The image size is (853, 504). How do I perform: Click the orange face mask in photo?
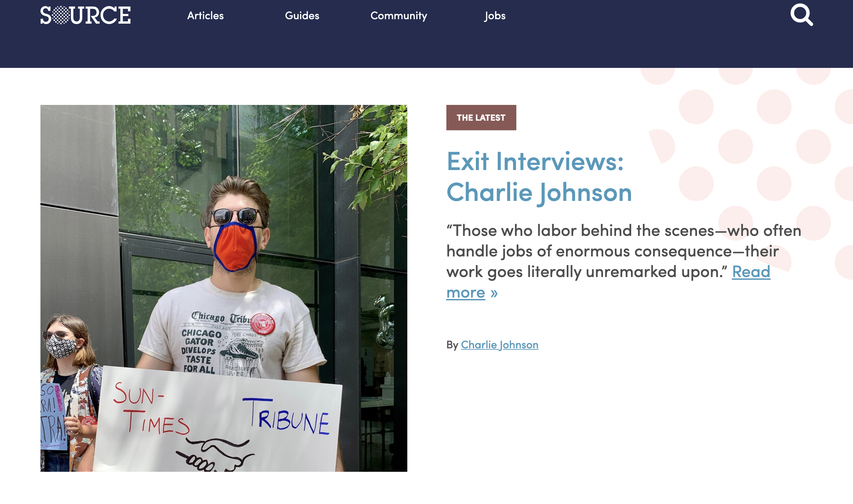point(236,246)
